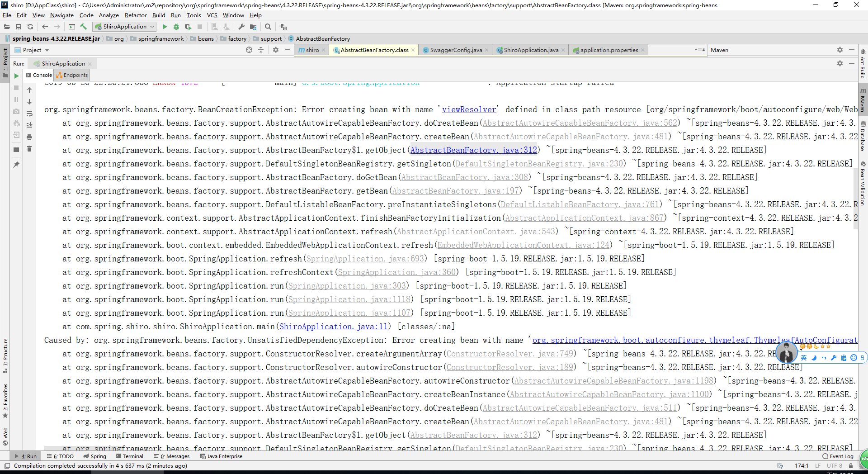Open the ShiroApplication run configuration dropdown

(124, 27)
